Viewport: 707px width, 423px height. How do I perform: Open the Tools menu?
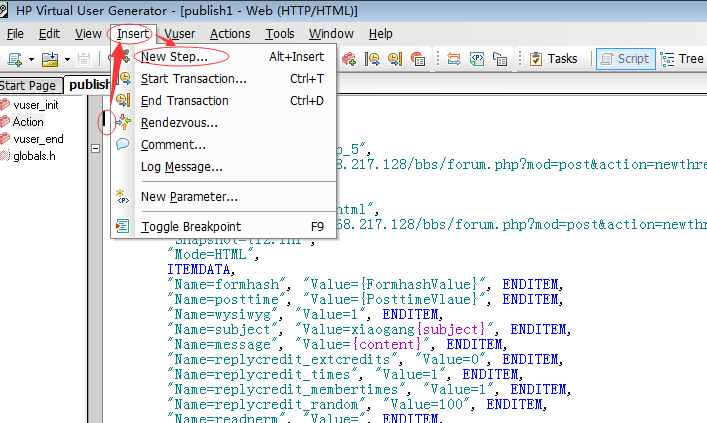tap(280, 34)
